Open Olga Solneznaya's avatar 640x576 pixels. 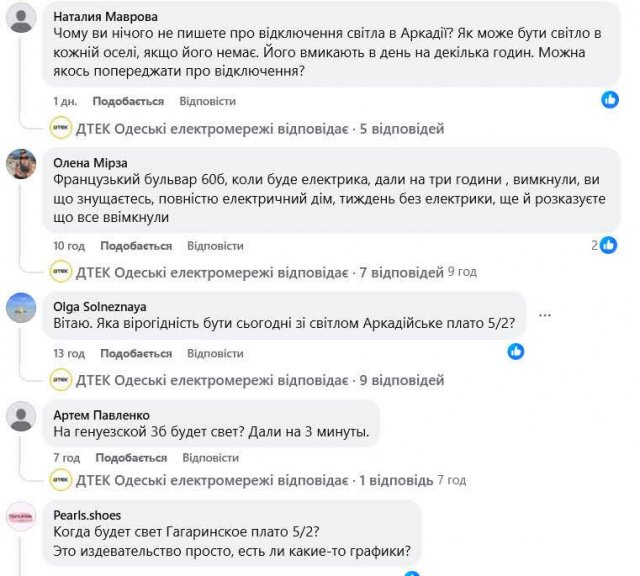(x=21, y=307)
